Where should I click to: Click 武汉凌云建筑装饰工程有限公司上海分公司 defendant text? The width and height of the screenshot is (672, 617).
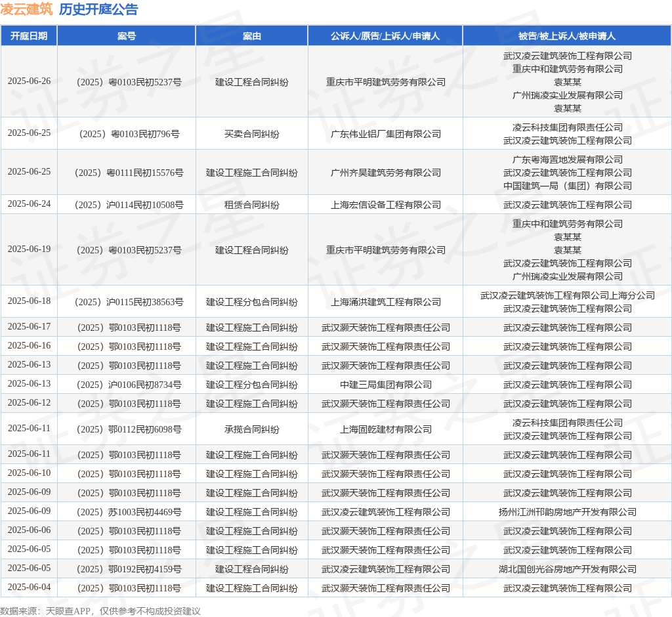[x=568, y=295]
